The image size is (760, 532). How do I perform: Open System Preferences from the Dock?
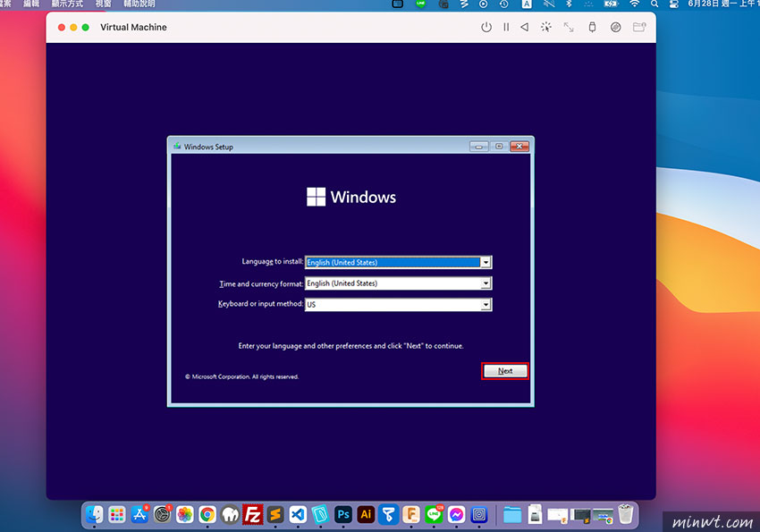click(x=163, y=514)
